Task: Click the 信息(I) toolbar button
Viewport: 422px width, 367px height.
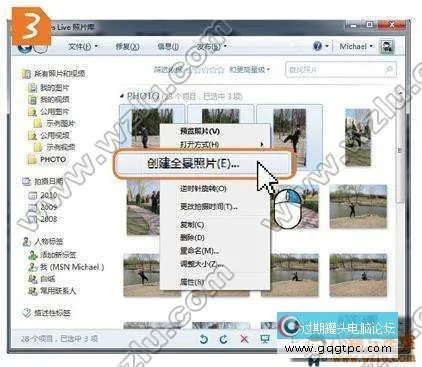Action: tap(168, 46)
